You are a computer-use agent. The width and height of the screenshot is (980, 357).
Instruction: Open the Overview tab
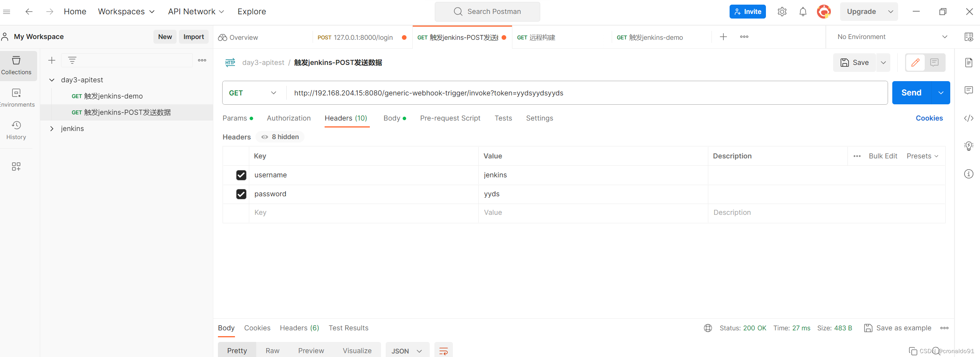263,37
